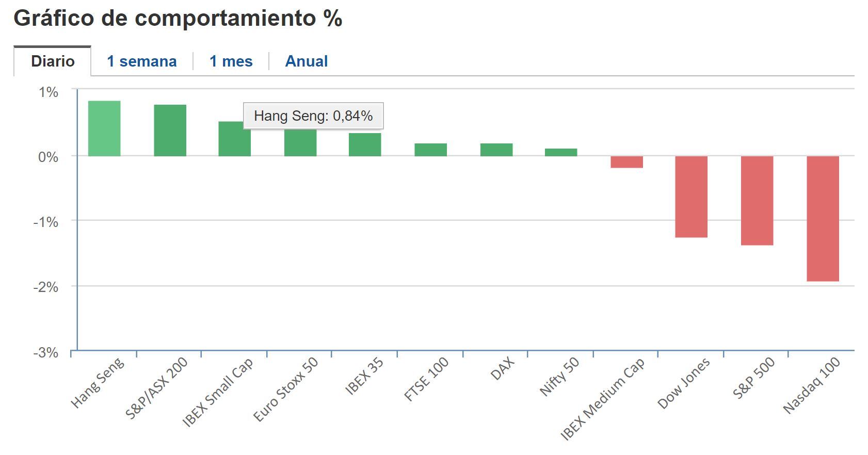Viewport: 868px width, 455px height.
Task: Click the FTSE 100 bar
Action: tap(431, 150)
